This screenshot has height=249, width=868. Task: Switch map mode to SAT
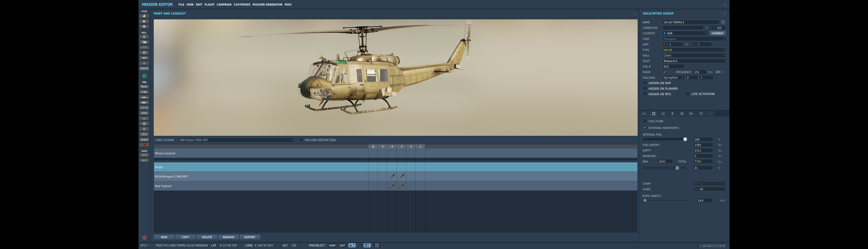point(342,245)
